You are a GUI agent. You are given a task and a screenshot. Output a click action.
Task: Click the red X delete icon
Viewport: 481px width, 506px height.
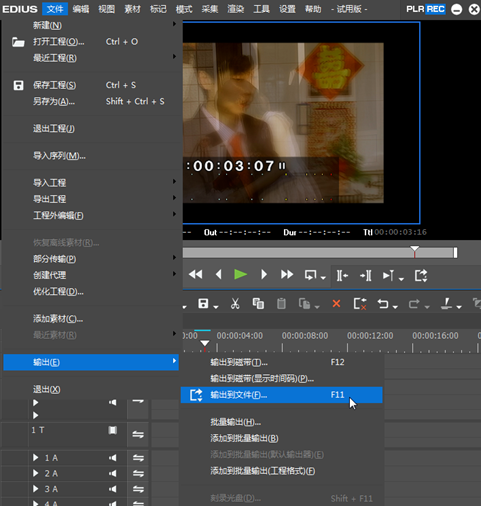[x=336, y=304]
